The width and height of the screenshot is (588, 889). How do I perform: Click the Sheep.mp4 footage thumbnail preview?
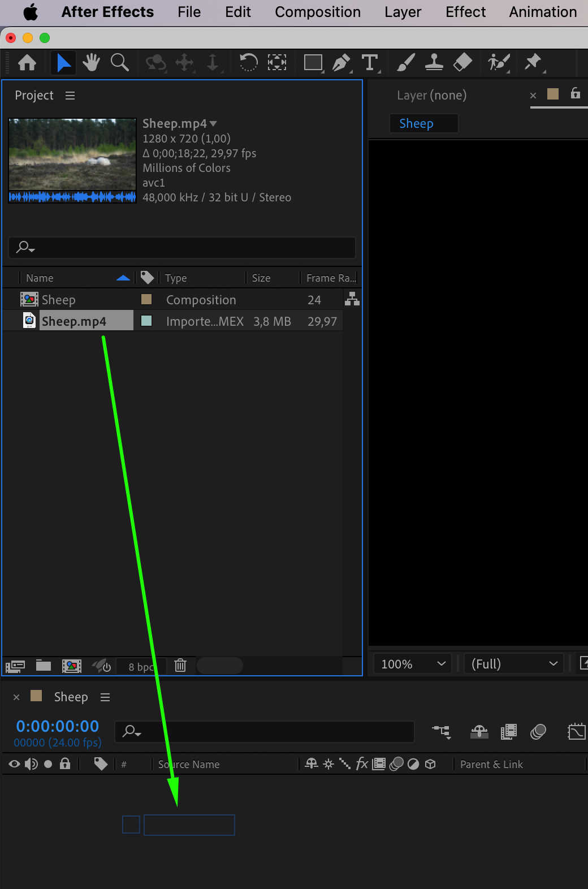coord(72,161)
